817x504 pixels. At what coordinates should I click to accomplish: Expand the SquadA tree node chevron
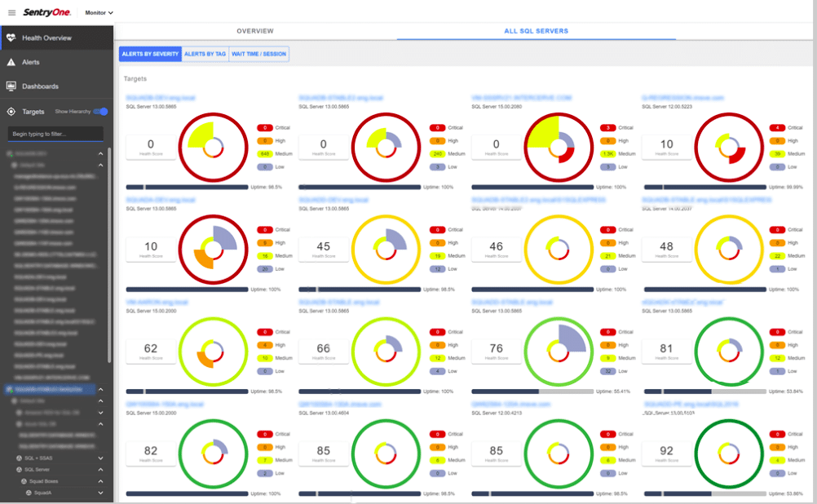tap(100, 493)
